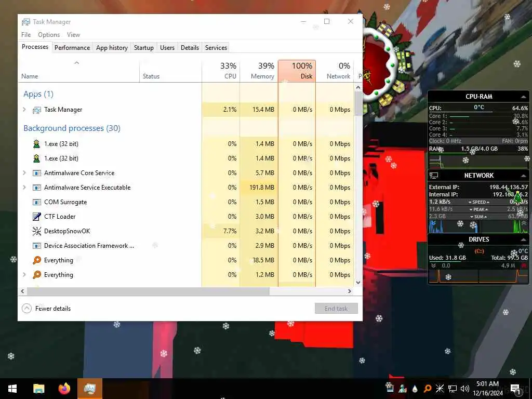The width and height of the screenshot is (532, 399).
Task: Sort by the Network column header
Action: 335,71
